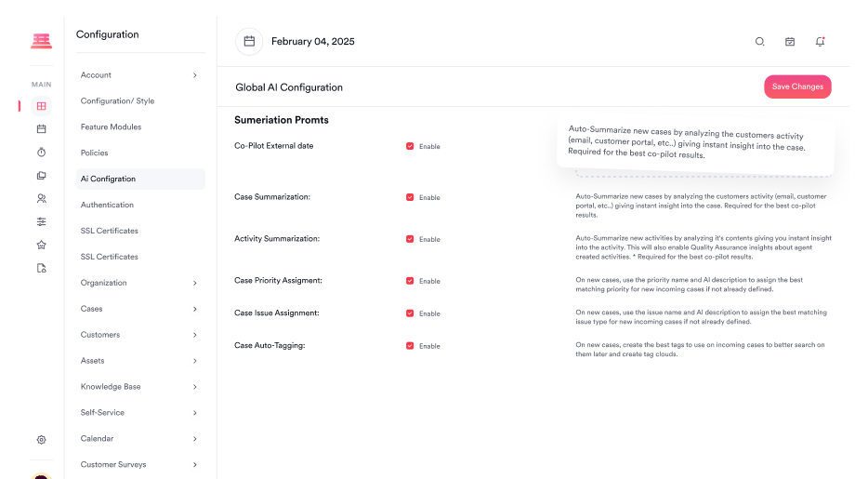Uncheck Co-Pilot External date Enable box
Screen dimensions: 868x479
click(x=410, y=146)
